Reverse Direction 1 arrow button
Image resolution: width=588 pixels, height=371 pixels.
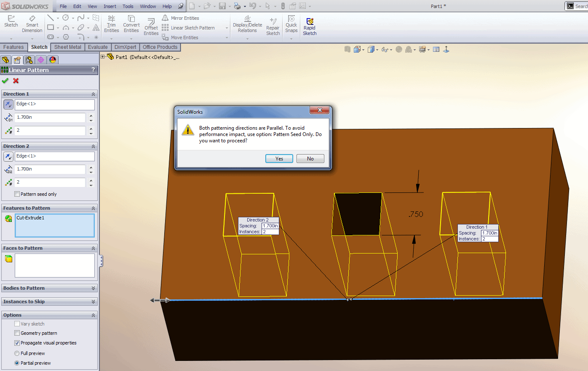(x=8, y=104)
